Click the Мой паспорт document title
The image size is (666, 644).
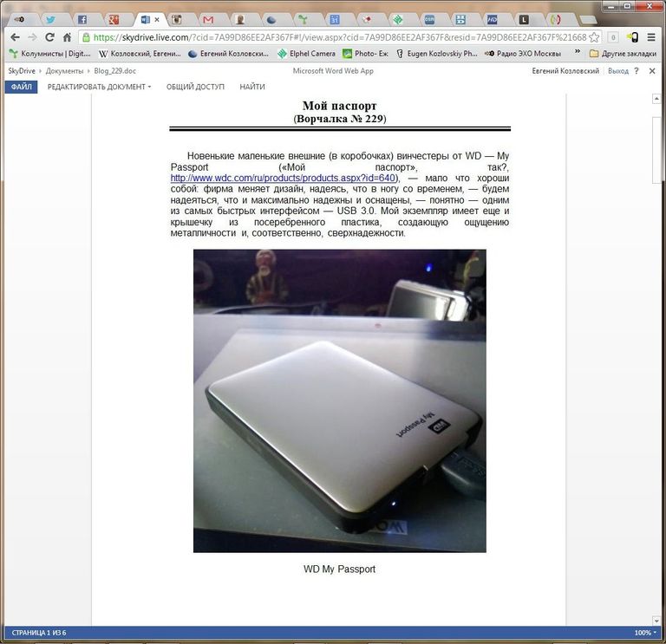tap(339, 106)
